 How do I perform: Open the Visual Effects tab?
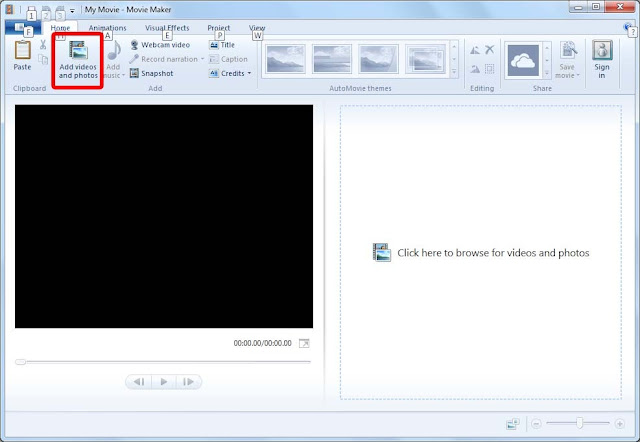167,28
